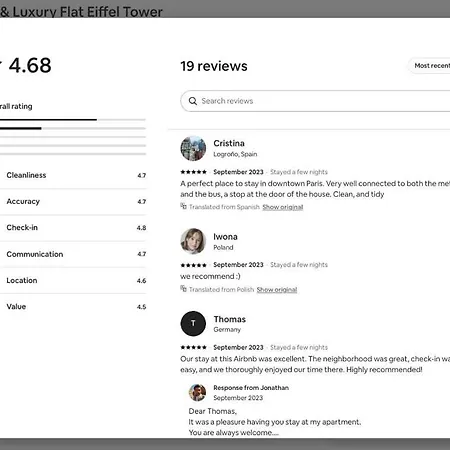The width and height of the screenshot is (450, 450).
Task: Open the Most recent sort dropdown
Action: click(429, 66)
